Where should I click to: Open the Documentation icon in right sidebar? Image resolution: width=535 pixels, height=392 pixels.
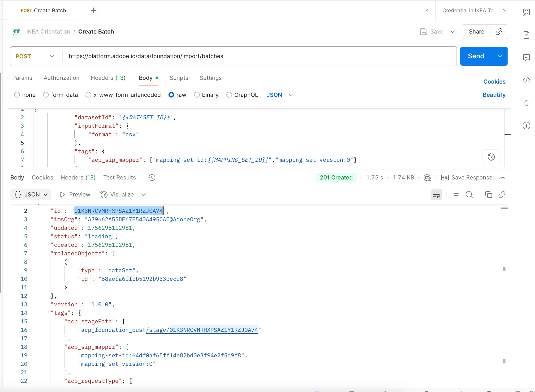point(526,35)
